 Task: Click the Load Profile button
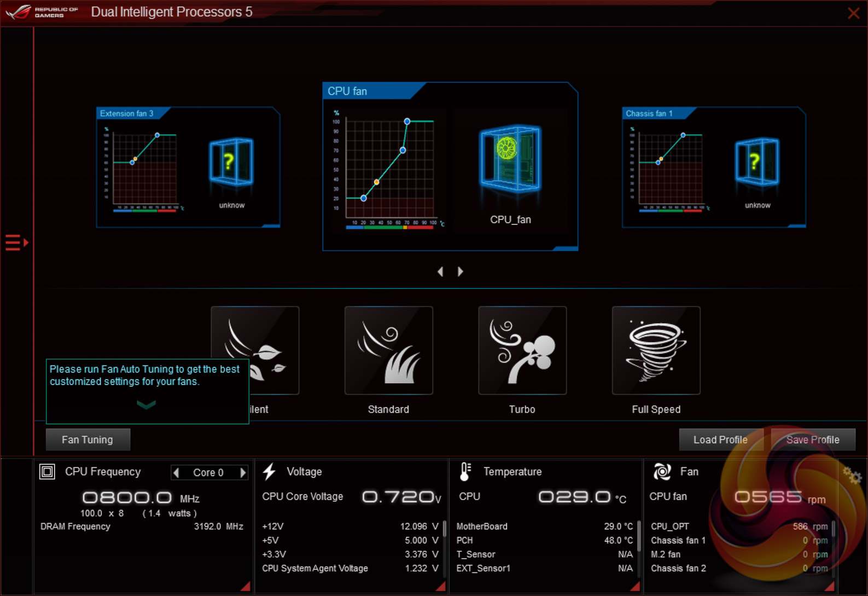[720, 439]
